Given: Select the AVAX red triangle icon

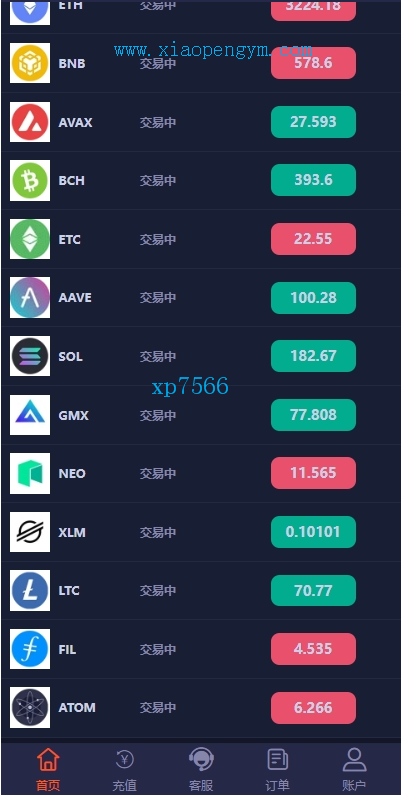Looking at the screenshot, I should (30, 122).
